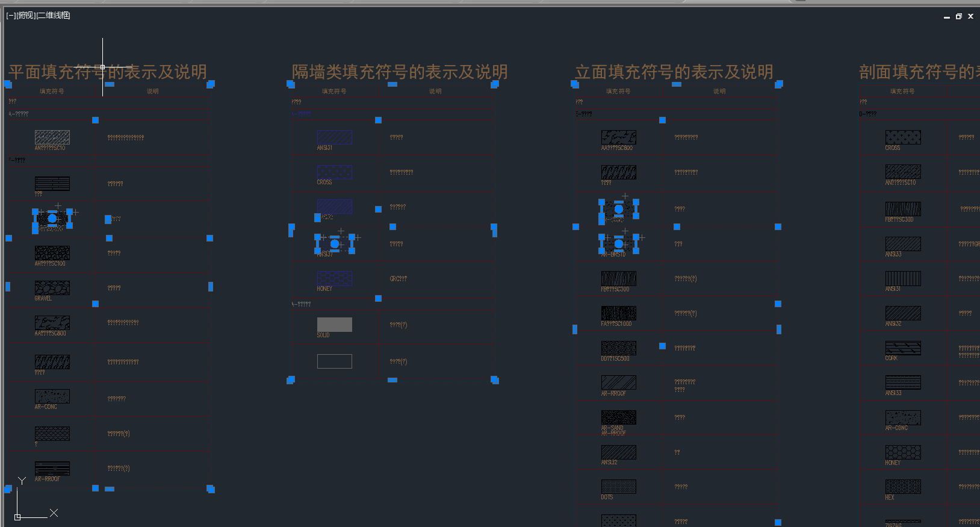Select the 填充符号 header in 隔墙类 table
980x527 pixels.
pos(334,92)
